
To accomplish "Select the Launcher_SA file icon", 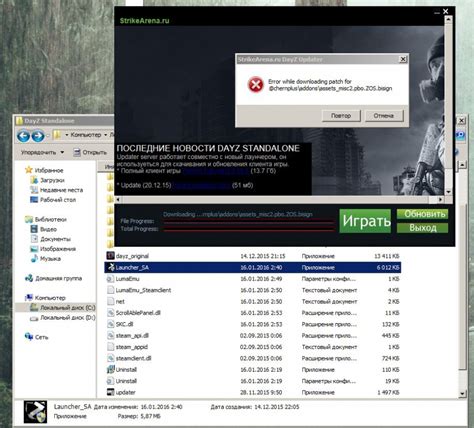I will 110,267.
